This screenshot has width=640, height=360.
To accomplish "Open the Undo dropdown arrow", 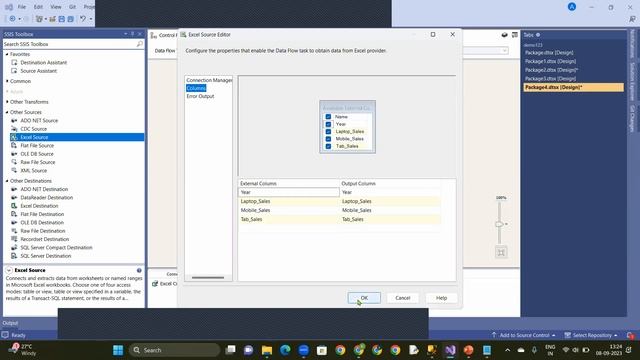I will [x=91, y=19].
